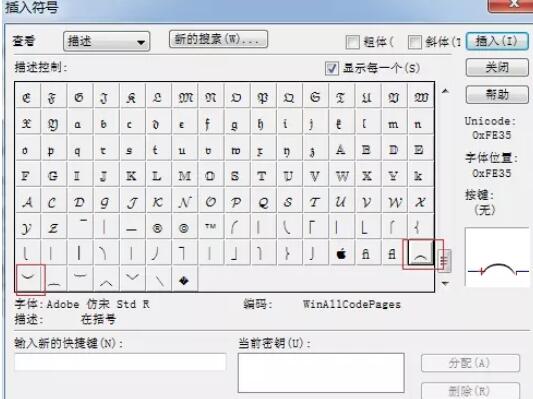Screen dimensions: 533x399
Task: Select the double-struck A symbol
Action: (341, 150)
